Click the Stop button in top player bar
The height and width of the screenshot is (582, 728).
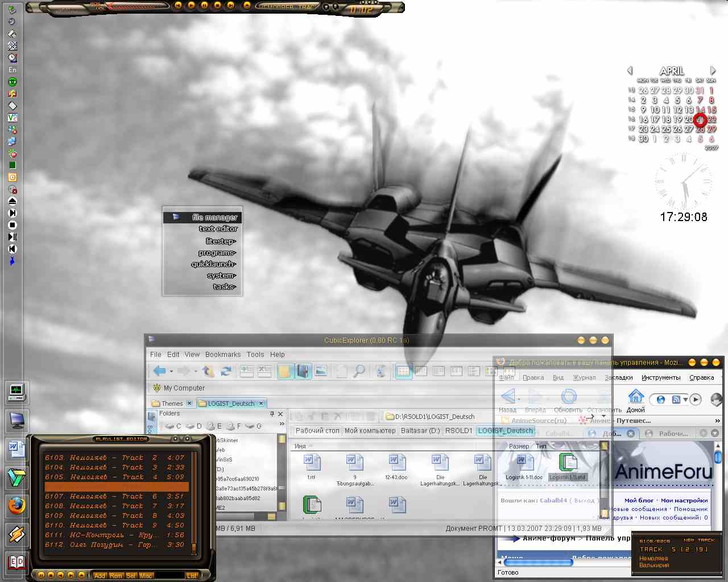pos(218,6)
